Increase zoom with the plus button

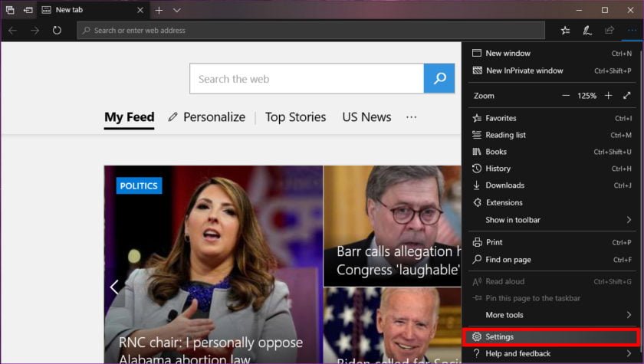tap(608, 96)
